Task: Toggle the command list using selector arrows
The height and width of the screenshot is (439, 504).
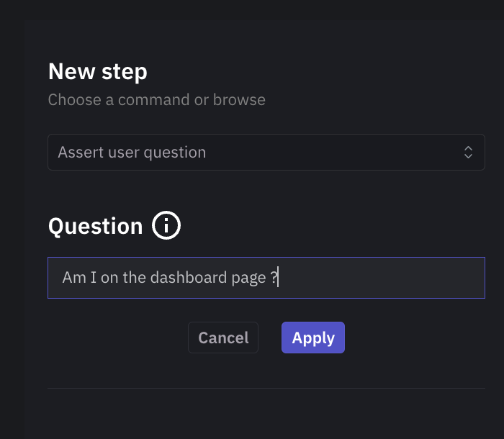Action: click(x=468, y=153)
